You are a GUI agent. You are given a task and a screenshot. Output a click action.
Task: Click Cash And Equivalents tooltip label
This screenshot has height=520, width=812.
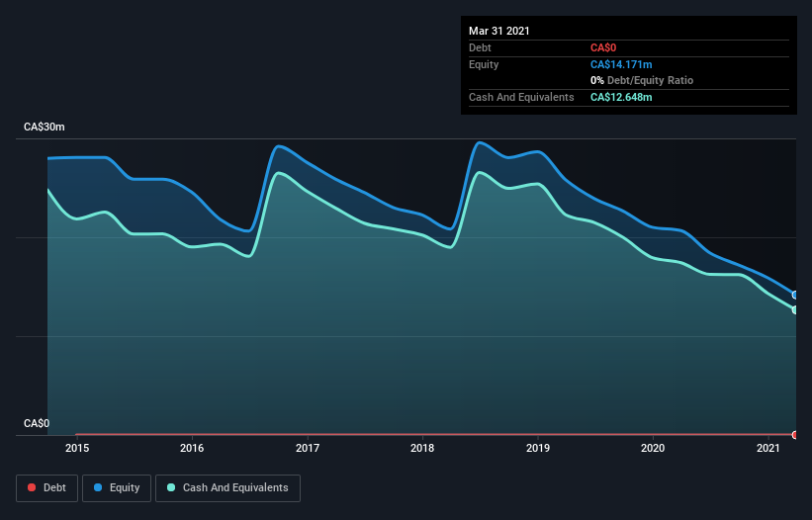point(521,97)
